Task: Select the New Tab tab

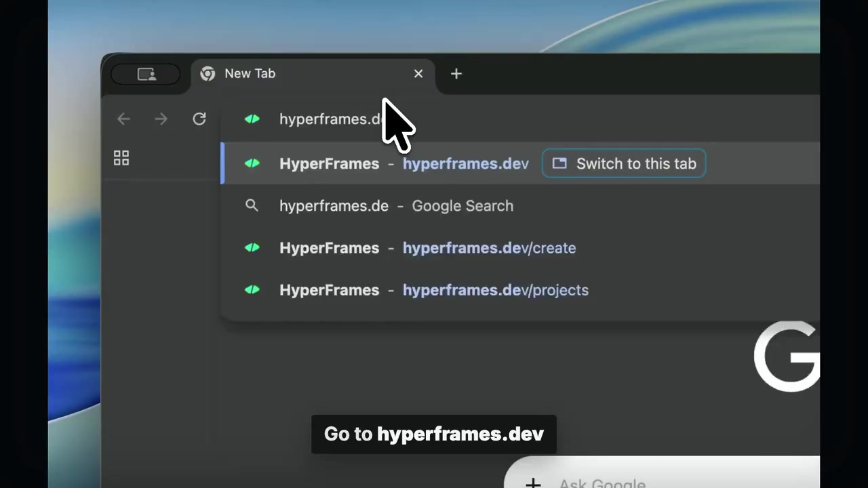Action: pyautogui.click(x=314, y=74)
